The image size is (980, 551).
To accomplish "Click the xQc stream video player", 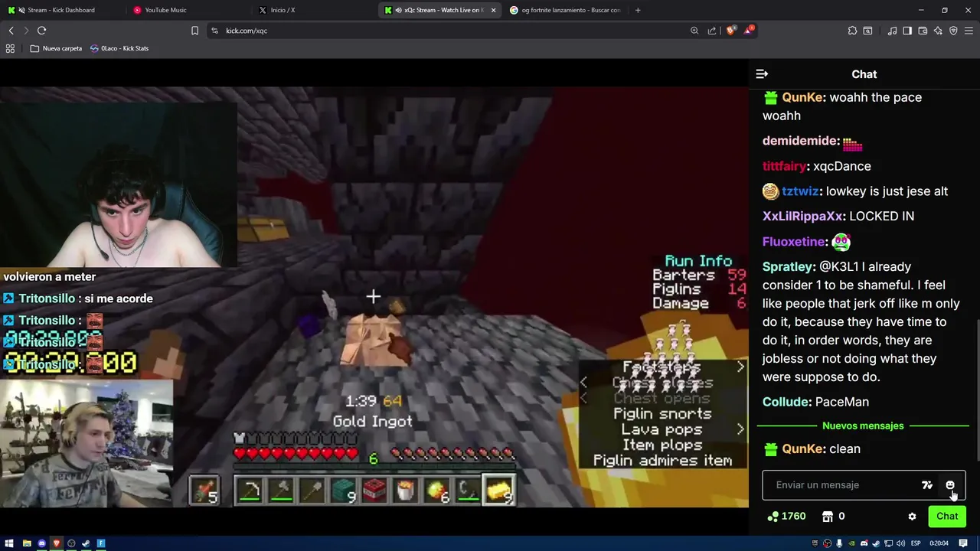I will [374, 297].
